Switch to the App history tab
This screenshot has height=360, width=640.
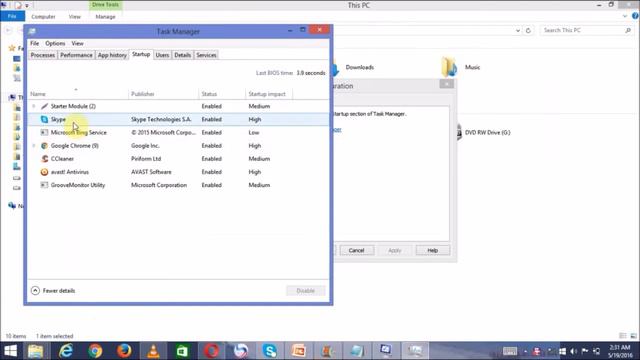[x=112, y=55]
